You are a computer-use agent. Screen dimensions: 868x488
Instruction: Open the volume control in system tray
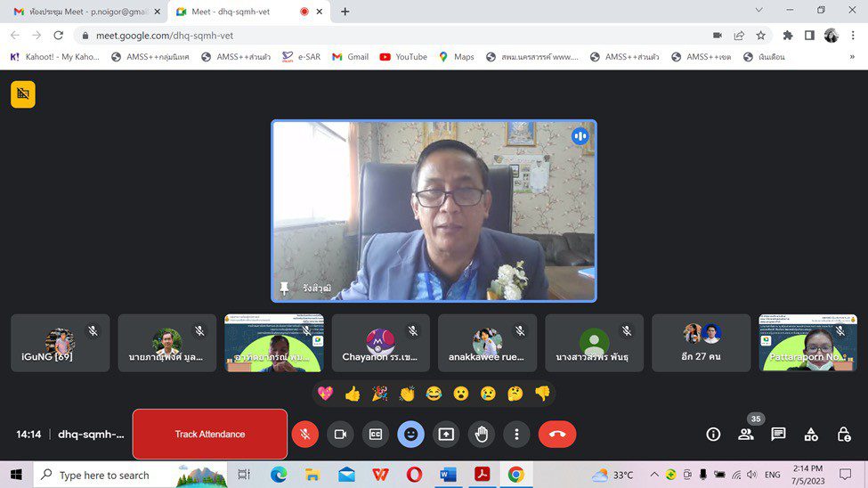tap(751, 475)
